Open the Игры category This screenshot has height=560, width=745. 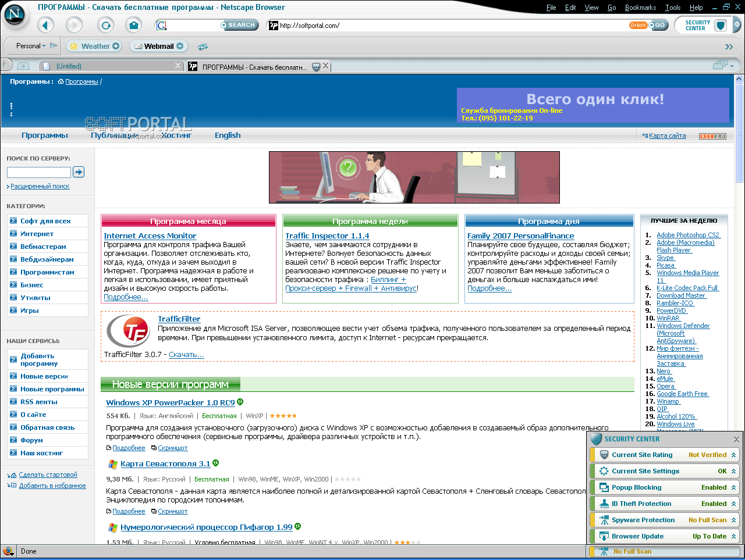(x=30, y=311)
